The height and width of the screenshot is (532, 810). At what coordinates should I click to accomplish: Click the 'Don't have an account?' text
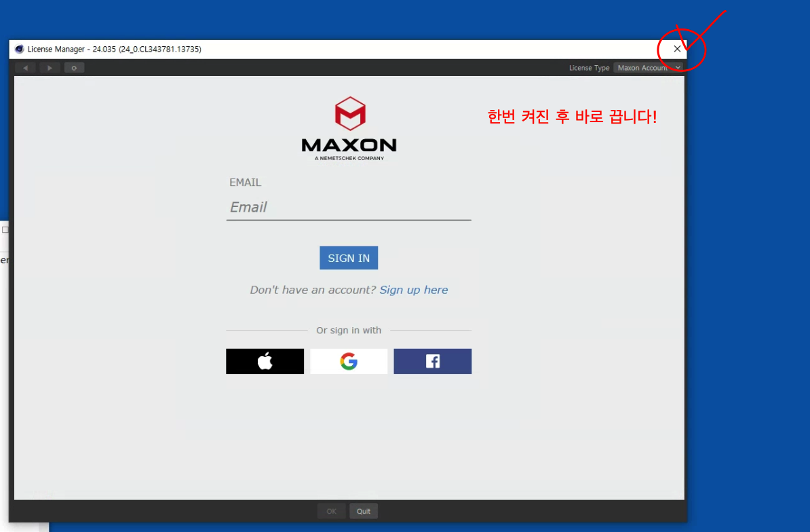click(313, 290)
